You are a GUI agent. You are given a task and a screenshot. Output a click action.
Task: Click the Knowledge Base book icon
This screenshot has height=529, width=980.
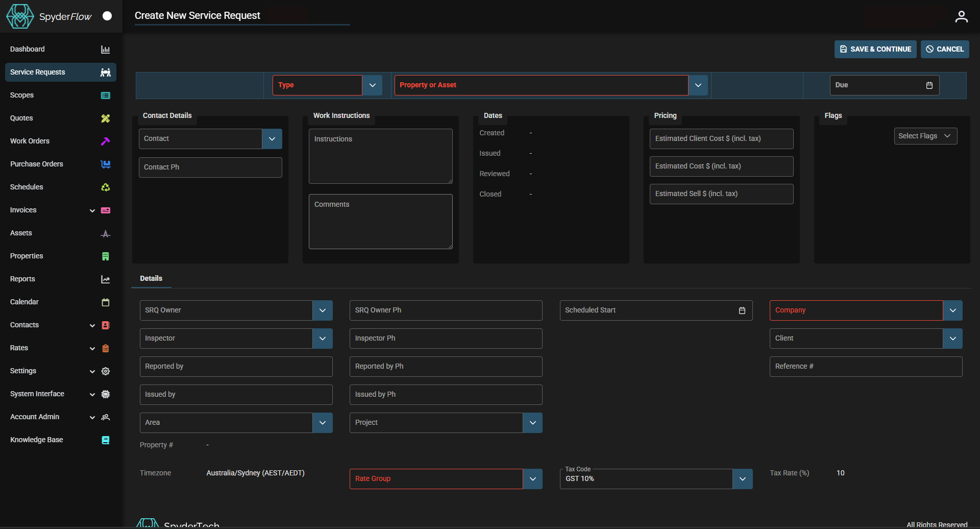[105, 440]
